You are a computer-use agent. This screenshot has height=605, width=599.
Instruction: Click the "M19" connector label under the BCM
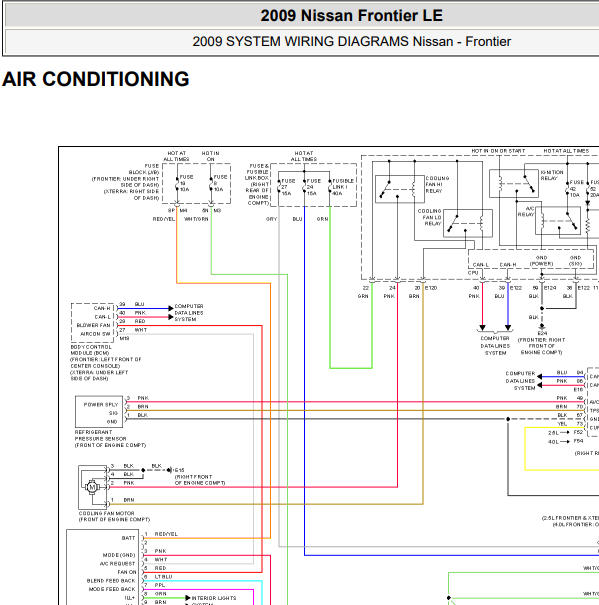124,338
